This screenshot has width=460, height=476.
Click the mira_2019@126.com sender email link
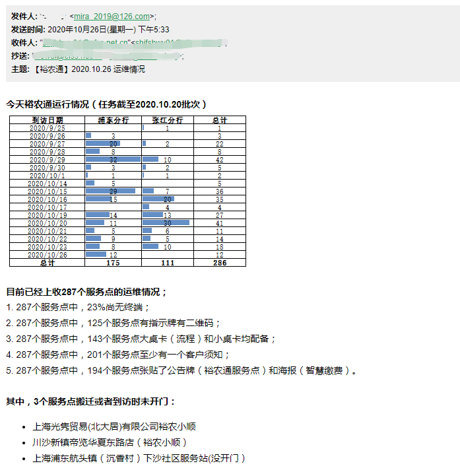pos(112,17)
